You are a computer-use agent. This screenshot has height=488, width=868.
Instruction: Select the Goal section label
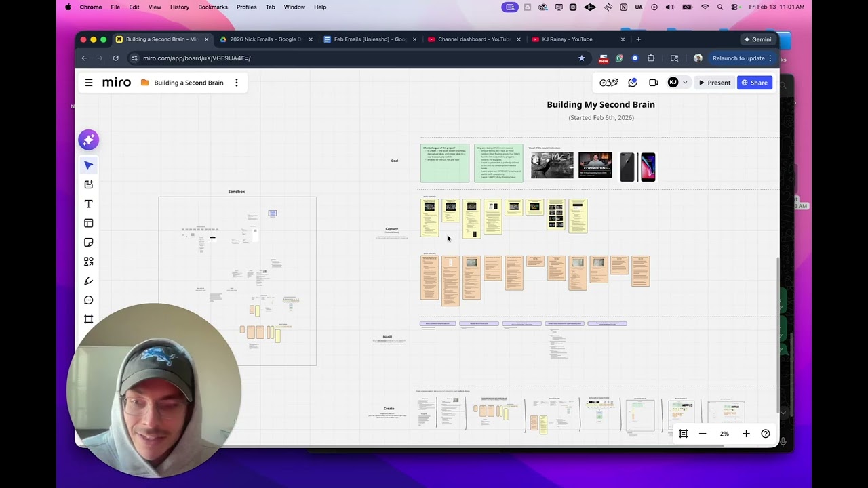pyautogui.click(x=395, y=161)
